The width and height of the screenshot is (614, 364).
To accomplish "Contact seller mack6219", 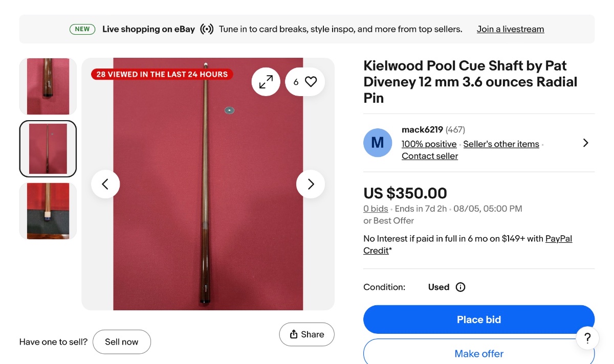I will tap(429, 156).
